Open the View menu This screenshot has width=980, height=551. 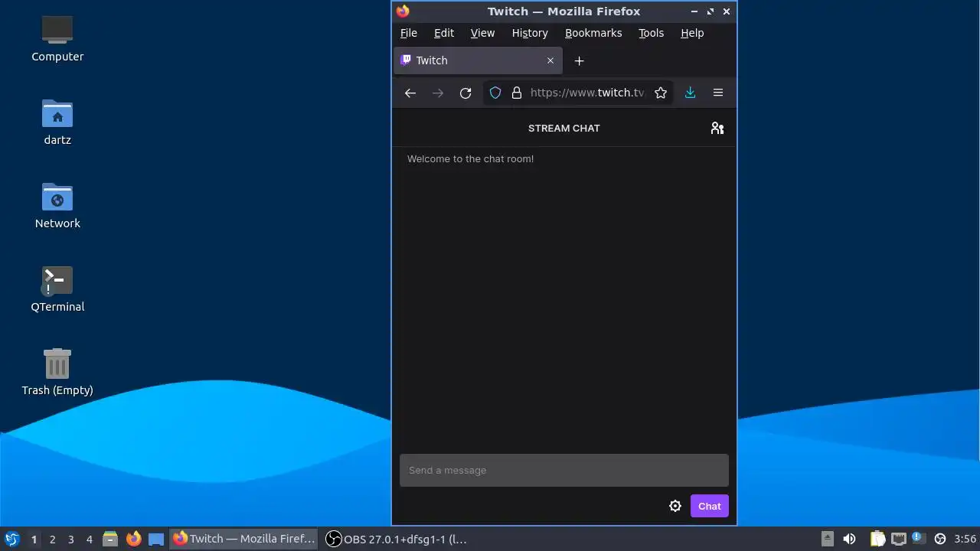(482, 33)
